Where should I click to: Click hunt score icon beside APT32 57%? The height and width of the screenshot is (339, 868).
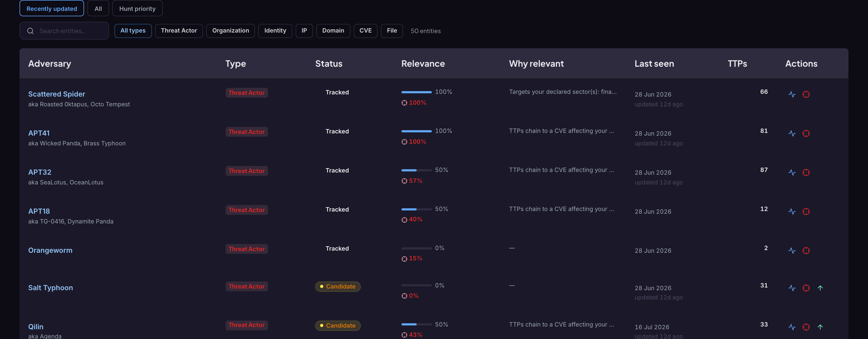coord(404,181)
